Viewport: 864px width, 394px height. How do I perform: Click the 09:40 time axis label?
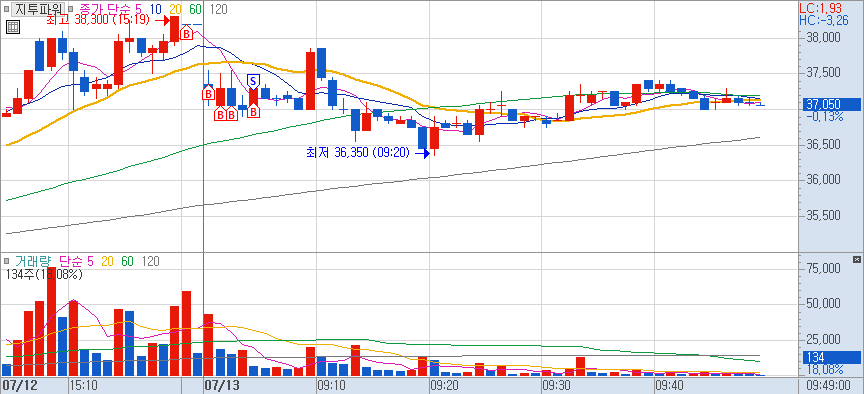[x=668, y=384]
